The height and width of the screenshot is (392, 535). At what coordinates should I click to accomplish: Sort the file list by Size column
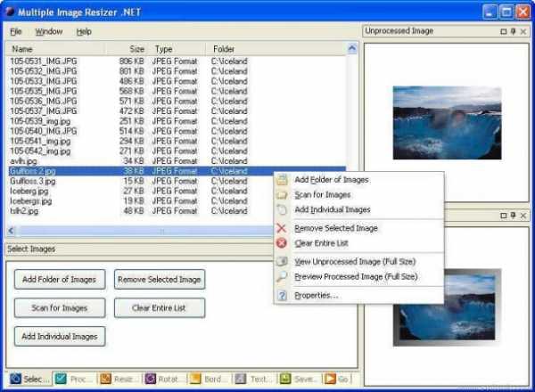tap(136, 49)
